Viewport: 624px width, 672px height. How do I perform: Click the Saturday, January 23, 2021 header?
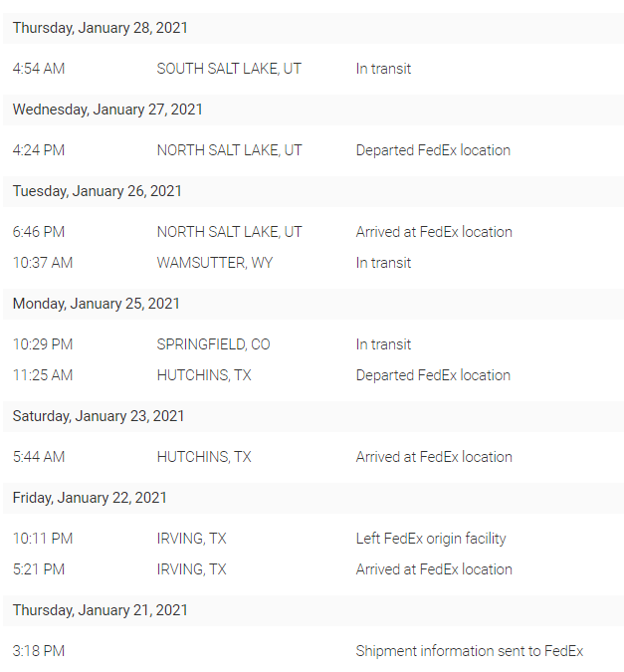tap(99, 416)
